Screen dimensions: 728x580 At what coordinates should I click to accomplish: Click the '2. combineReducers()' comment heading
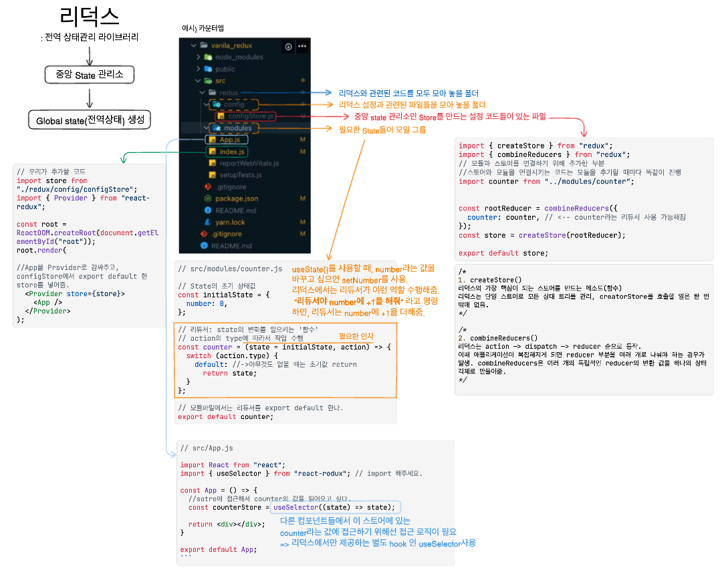coord(498,338)
